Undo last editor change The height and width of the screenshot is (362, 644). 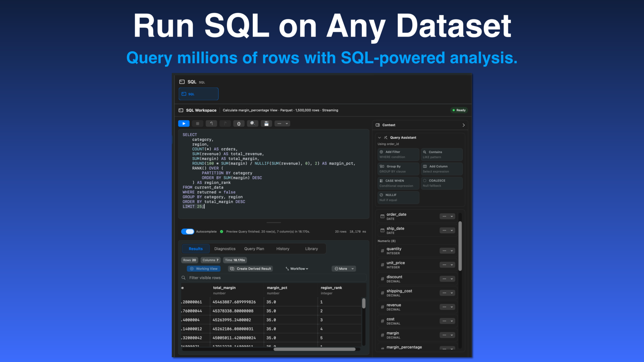211,123
